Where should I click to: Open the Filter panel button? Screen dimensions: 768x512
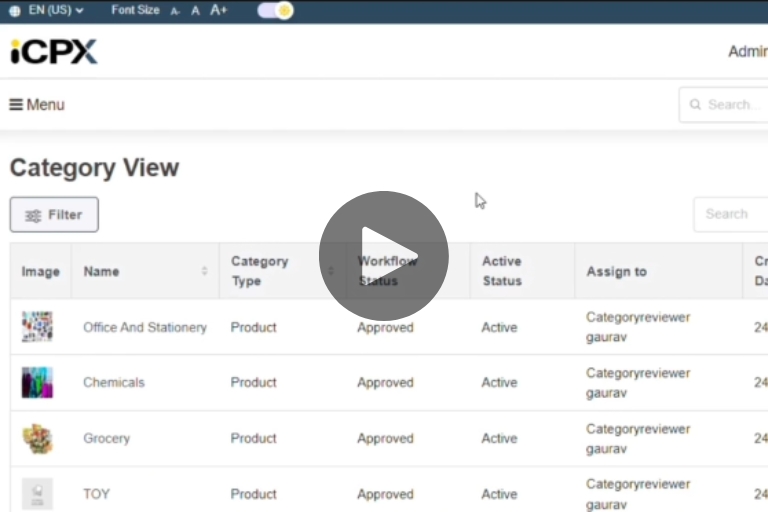point(54,215)
